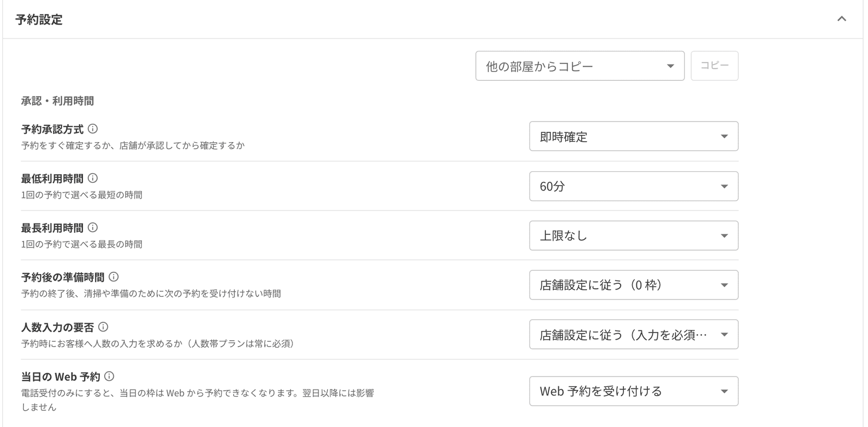Click the 承認・利用時間 subsection heading

(58, 101)
